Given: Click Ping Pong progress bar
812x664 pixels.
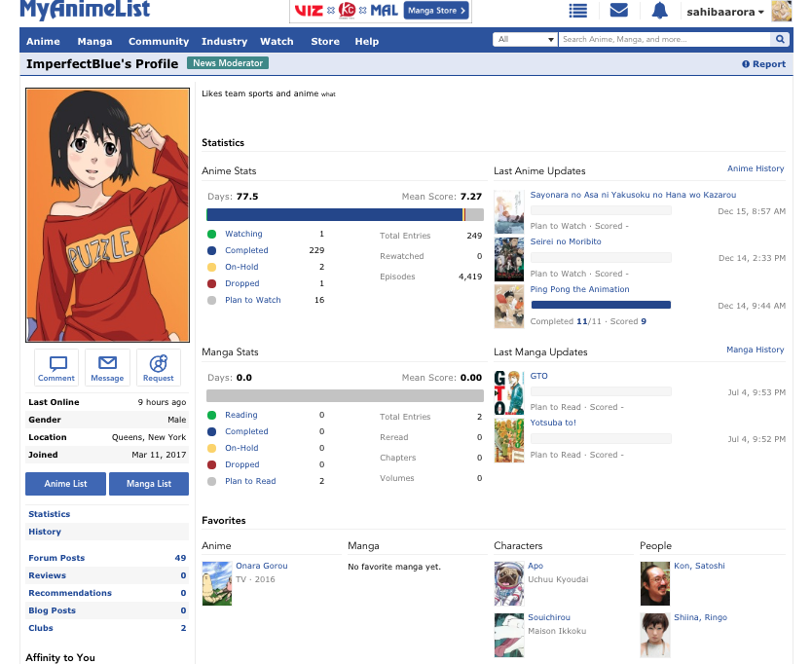Looking at the screenshot, I should [x=601, y=305].
